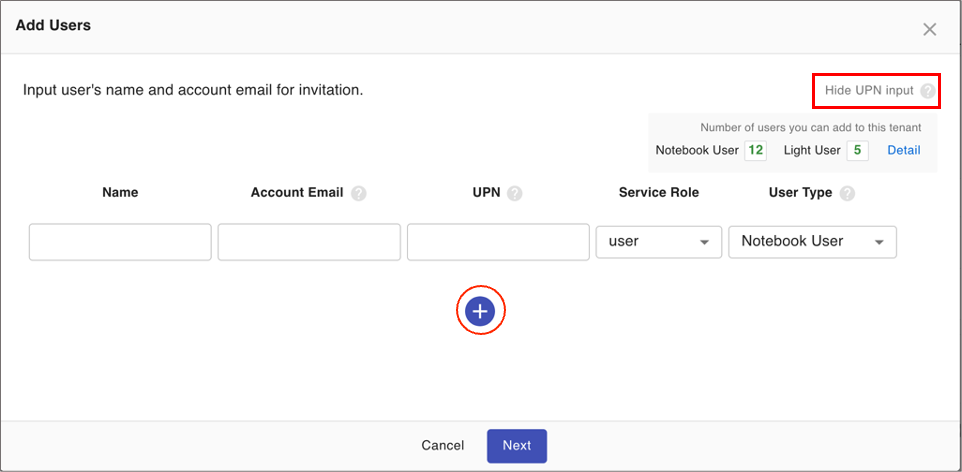This screenshot has width=962, height=472.
Task: Click the Add Users dialog title
Action: [x=53, y=25]
